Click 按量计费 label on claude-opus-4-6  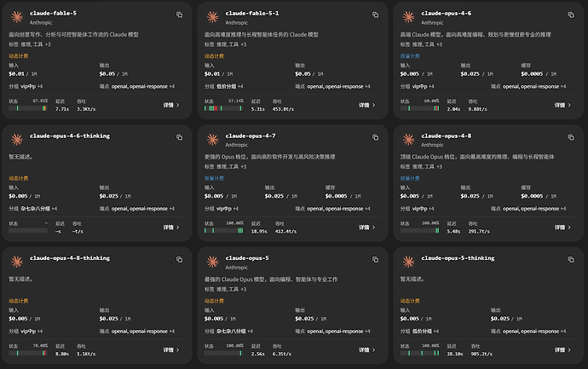[410, 56]
